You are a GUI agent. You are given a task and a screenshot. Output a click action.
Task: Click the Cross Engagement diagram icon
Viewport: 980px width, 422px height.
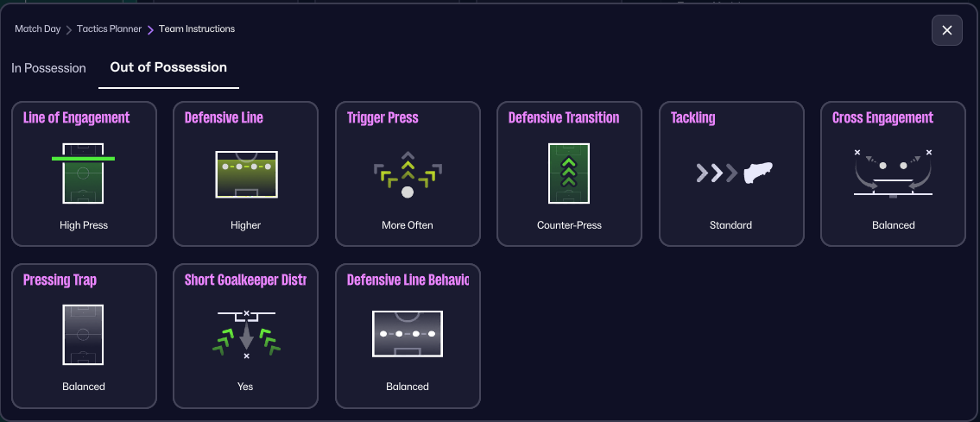click(x=893, y=173)
